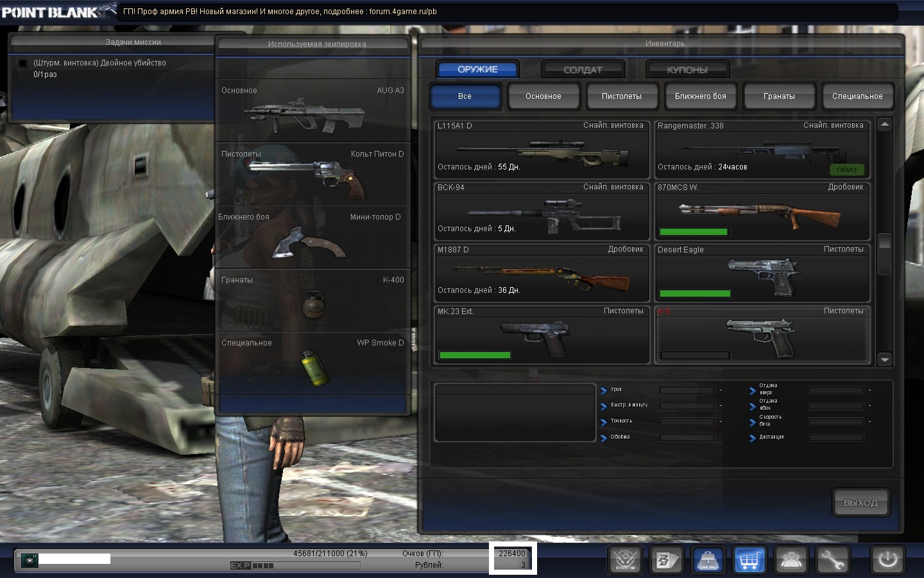Image resolution: width=924 pixels, height=578 pixels.
Task: Switch to the СОЛДАТ tab
Action: pos(583,69)
